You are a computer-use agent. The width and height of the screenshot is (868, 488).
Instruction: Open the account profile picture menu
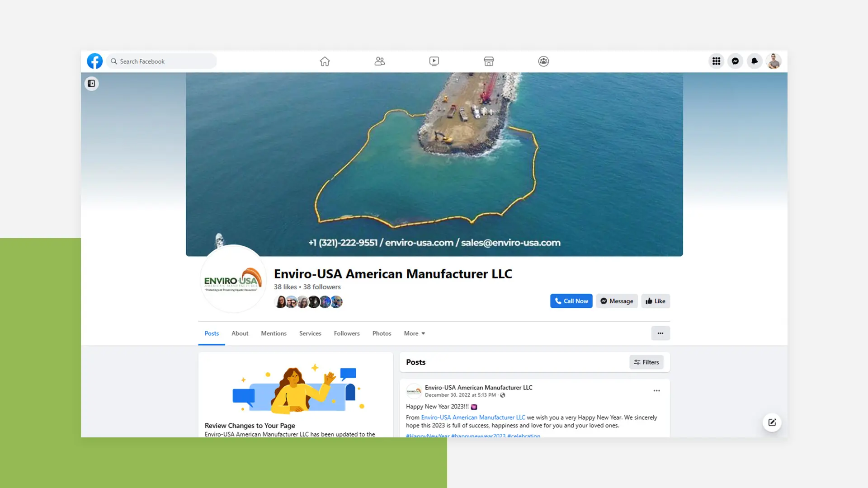click(x=774, y=61)
